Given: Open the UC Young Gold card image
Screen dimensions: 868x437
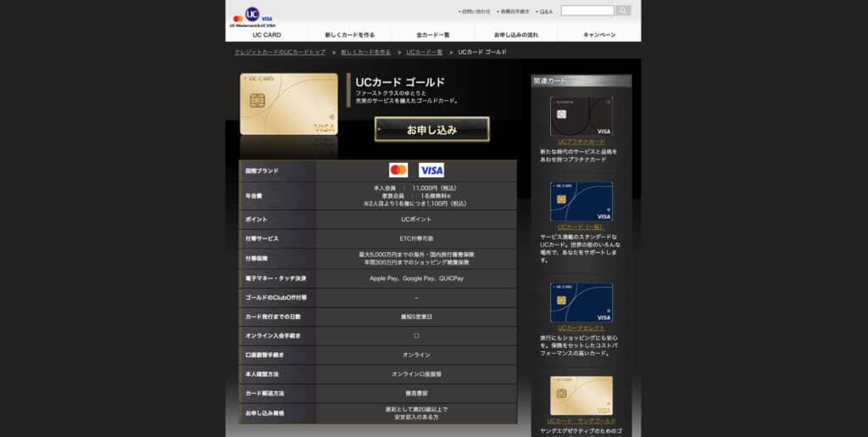Looking at the screenshot, I should click(581, 395).
